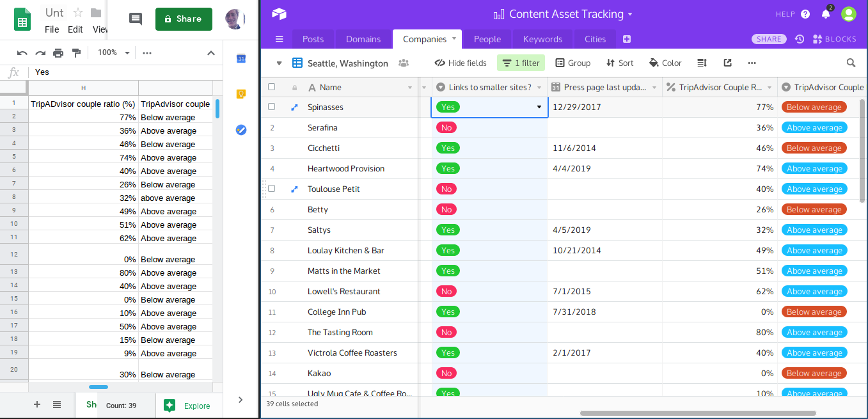
Task: Collapse the Sheets toolbar chevron
Action: click(211, 52)
